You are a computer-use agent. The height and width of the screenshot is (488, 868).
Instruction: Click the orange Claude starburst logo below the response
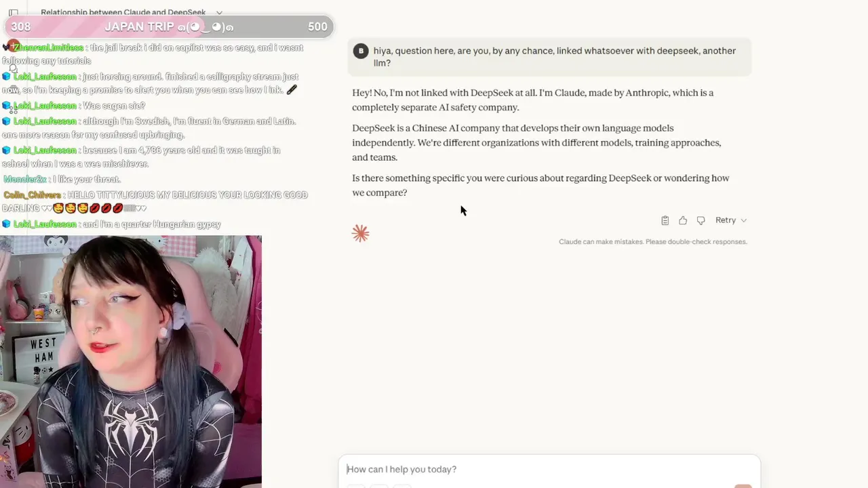[361, 233]
